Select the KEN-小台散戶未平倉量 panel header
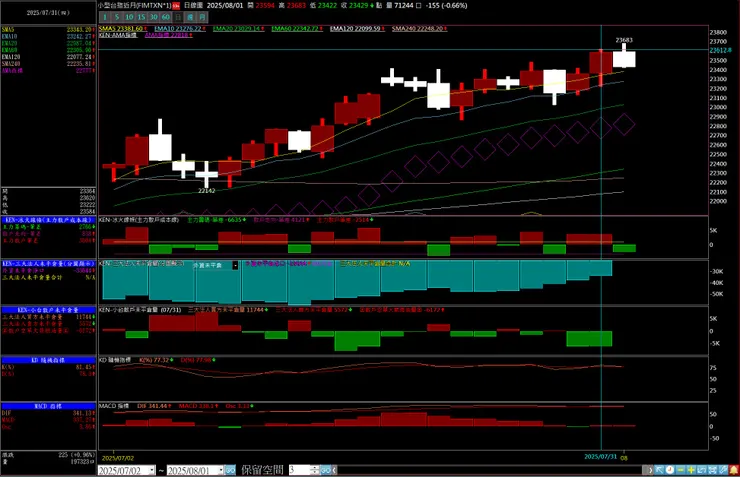 (x=49, y=310)
